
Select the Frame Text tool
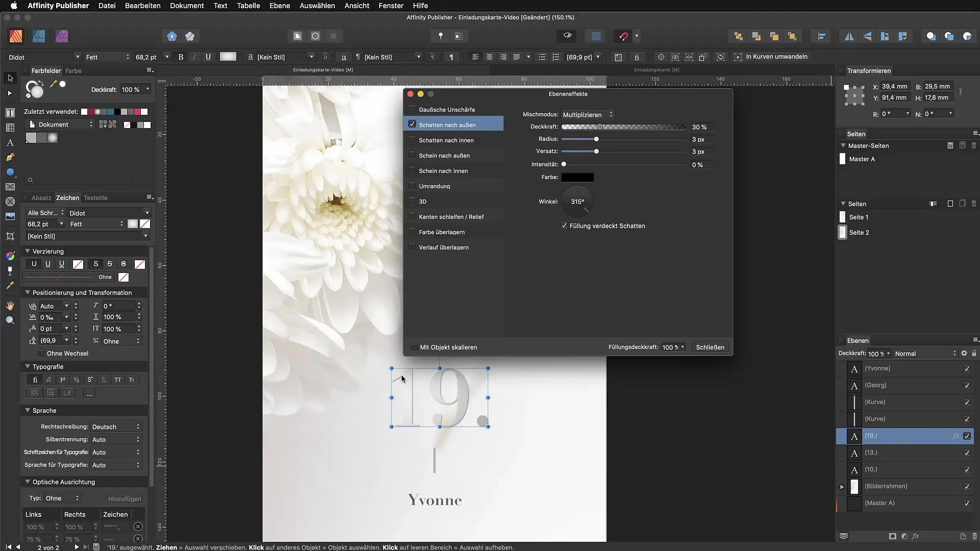[10, 112]
